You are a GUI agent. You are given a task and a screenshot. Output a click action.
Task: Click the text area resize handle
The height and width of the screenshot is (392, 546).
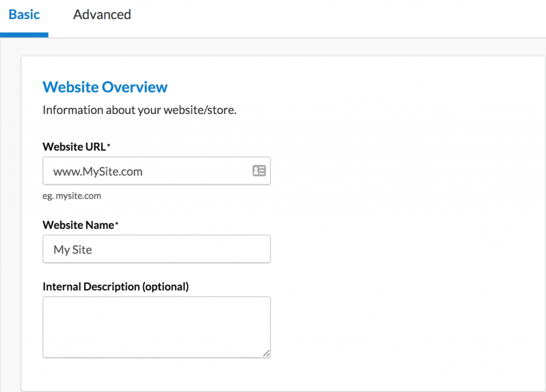266,353
